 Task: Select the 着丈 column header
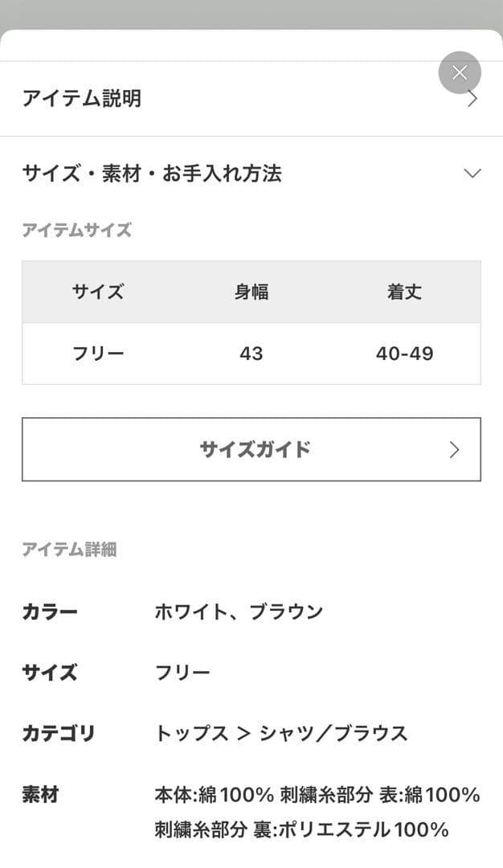[x=404, y=292]
